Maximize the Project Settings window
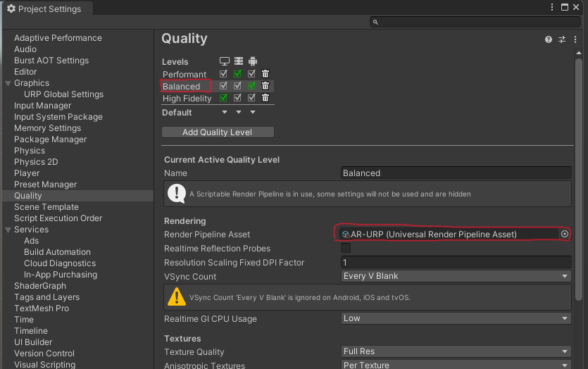The image size is (588, 369). pyautogui.click(x=564, y=7)
